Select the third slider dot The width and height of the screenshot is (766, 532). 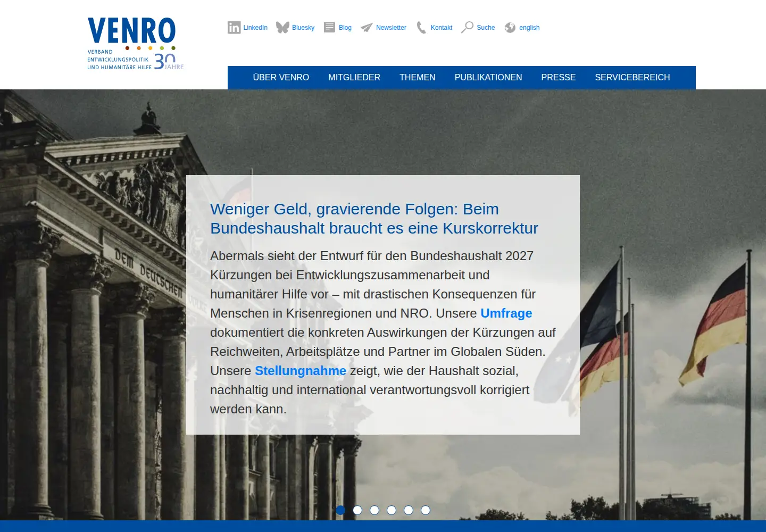coord(374,510)
